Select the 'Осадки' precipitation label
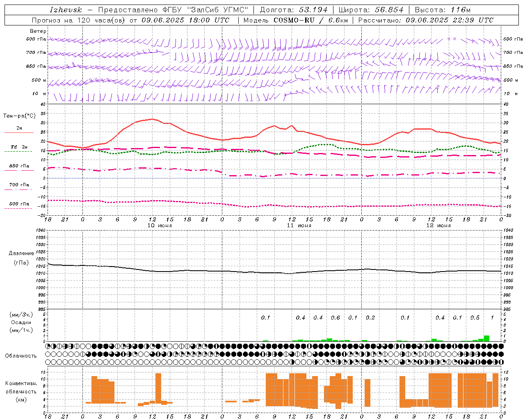The width and height of the screenshot is (525, 420). tap(21, 322)
